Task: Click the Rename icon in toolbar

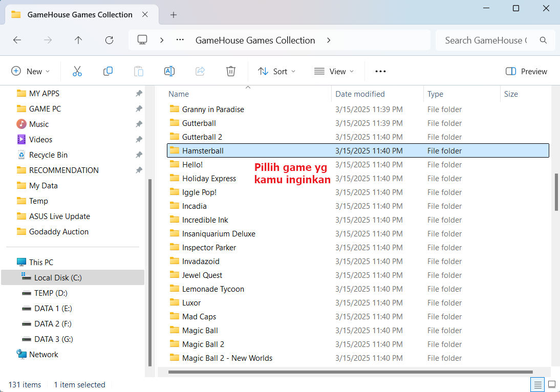Action: (169, 72)
